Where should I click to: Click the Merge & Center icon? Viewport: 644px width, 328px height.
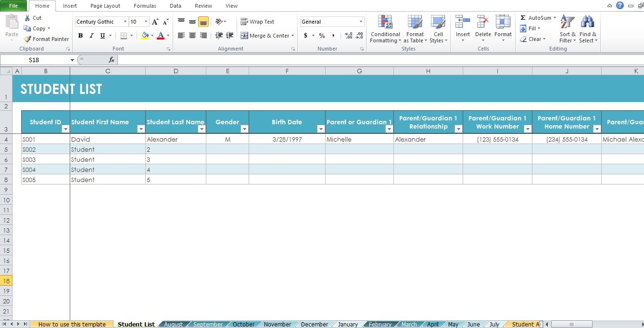tap(244, 36)
